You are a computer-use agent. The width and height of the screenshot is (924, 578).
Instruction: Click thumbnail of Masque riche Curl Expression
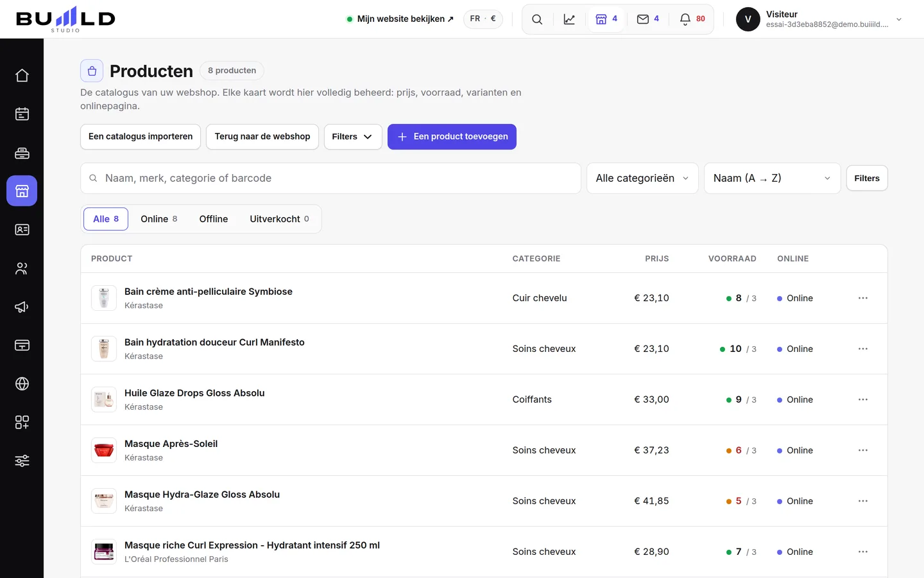[x=104, y=552]
